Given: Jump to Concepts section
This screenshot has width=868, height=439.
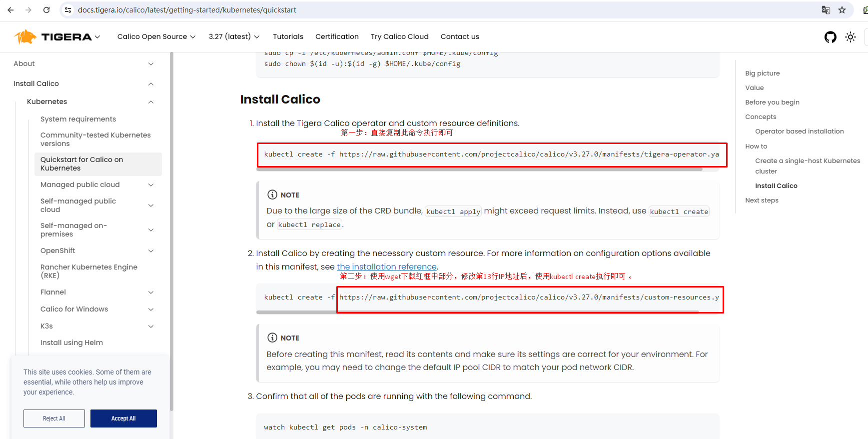Looking at the screenshot, I should tap(761, 116).
